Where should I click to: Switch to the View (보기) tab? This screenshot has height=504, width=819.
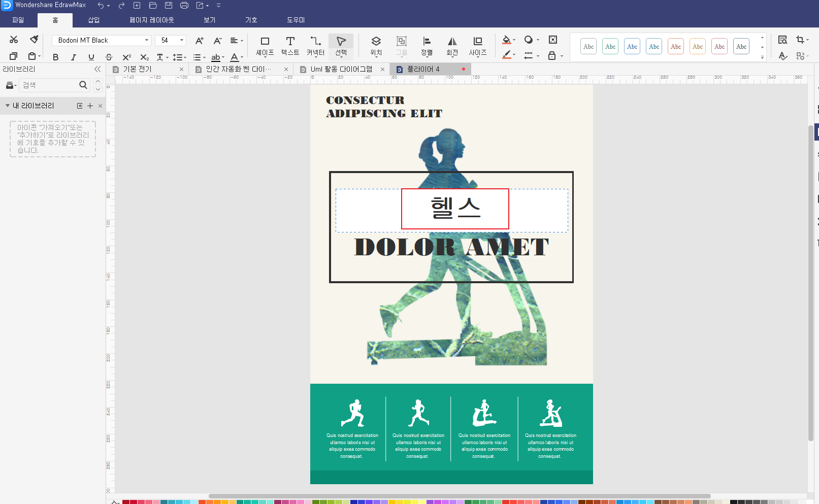tap(210, 20)
